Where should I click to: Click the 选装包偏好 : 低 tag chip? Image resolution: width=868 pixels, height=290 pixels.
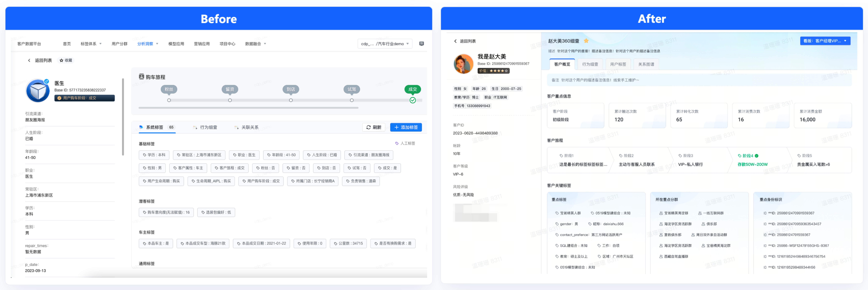click(x=216, y=212)
